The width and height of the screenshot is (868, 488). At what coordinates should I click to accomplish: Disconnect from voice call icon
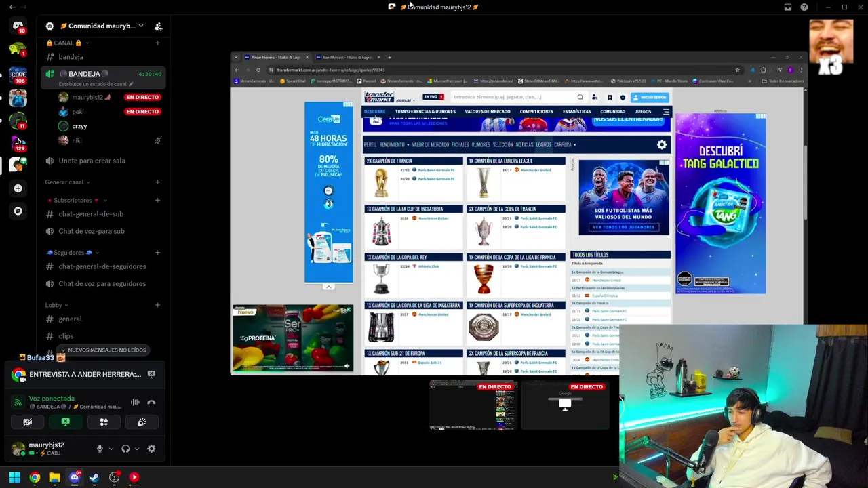(151, 402)
